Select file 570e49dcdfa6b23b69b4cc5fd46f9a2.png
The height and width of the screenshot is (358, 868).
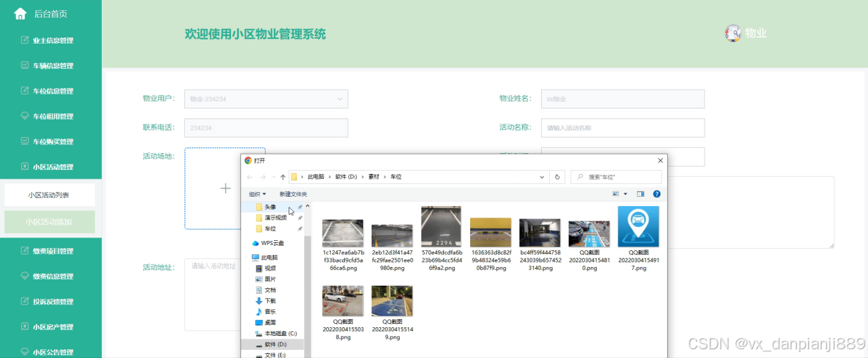(x=441, y=238)
